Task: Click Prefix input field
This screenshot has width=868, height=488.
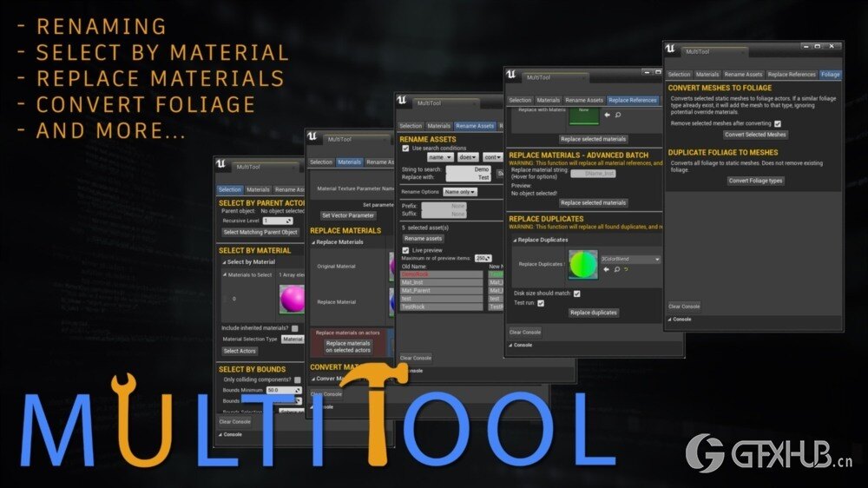Action: (x=444, y=206)
